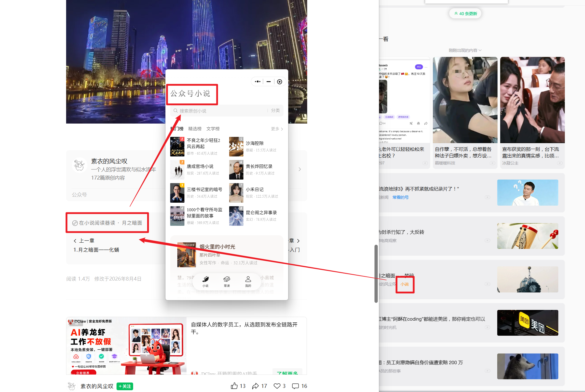Open the 烟火里的小时光 featured novel

[227, 255]
